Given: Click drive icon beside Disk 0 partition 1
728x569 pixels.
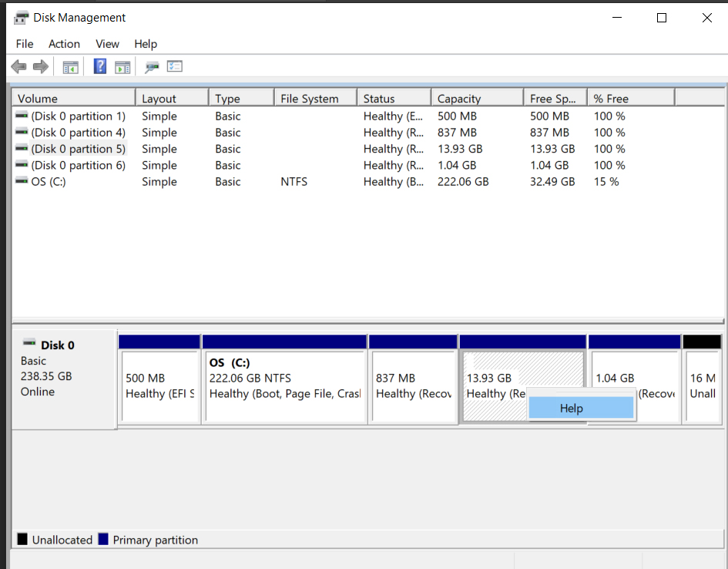Looking at the screenshot, I should (22, 115).
